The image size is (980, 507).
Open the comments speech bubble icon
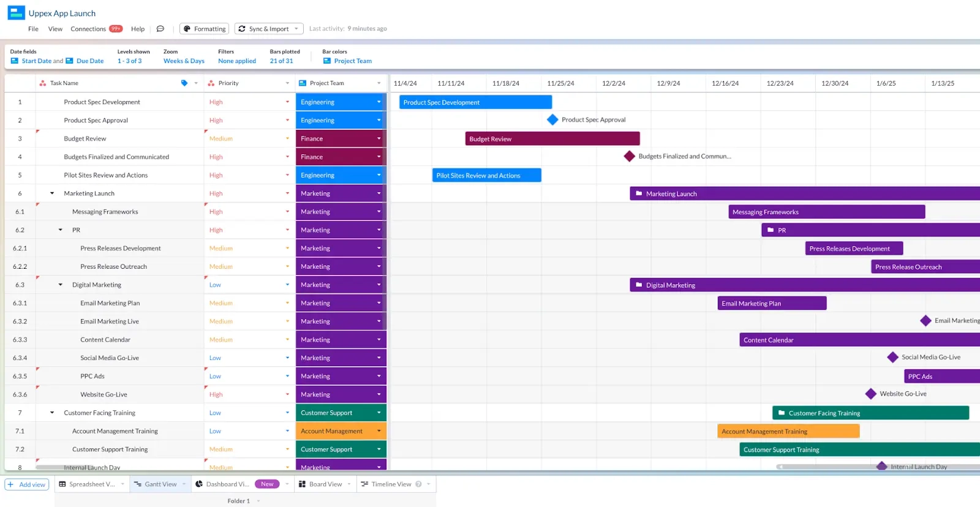point(160,29)
